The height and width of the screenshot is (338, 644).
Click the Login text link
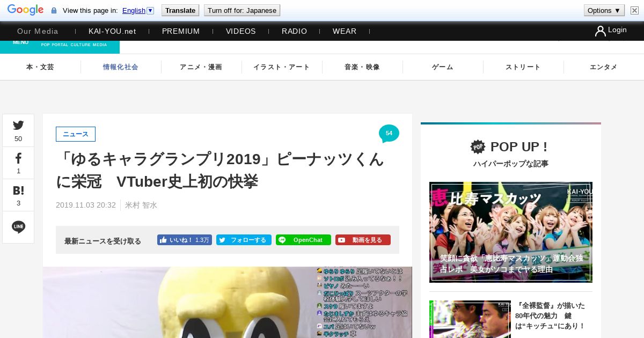(x=617, y=30)
